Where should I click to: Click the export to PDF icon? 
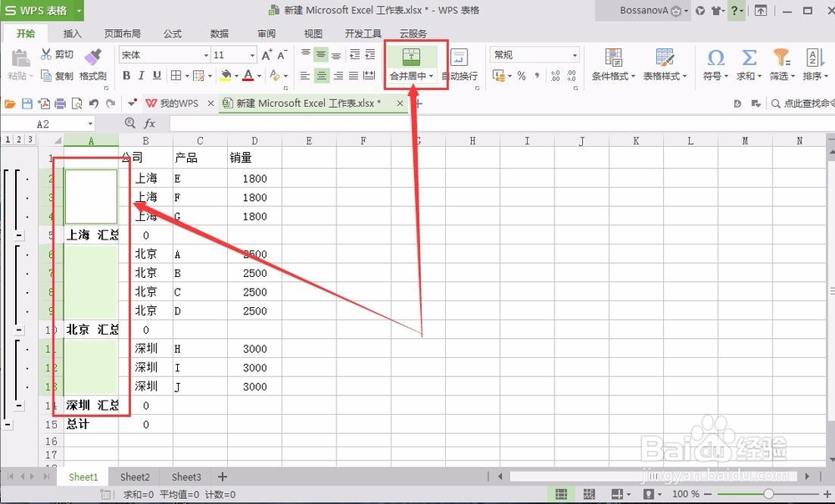tap(43, 103)
